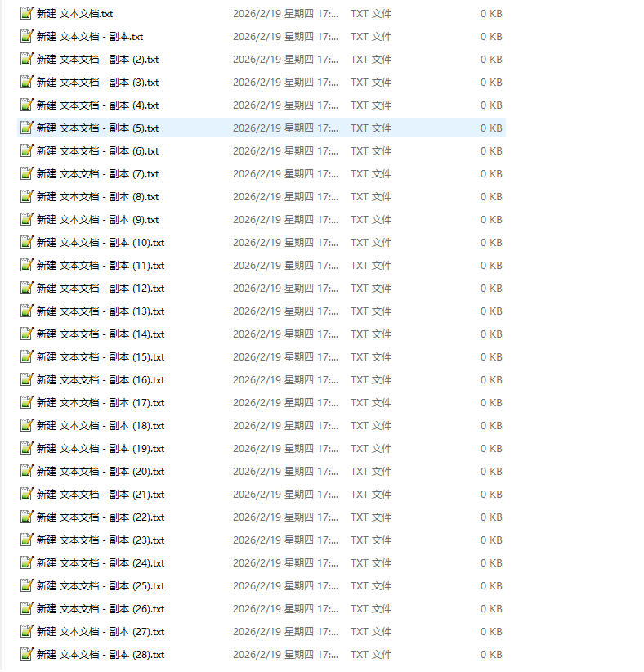Select file name 副本 (8).txt

click(98, 197)
